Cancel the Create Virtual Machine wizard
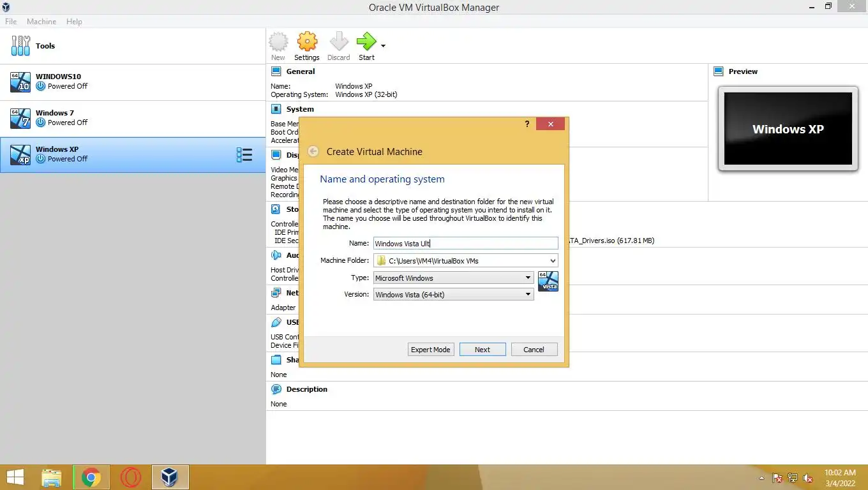Image resolution: width=868 pixels, height=490 pixels. [534, 350]
